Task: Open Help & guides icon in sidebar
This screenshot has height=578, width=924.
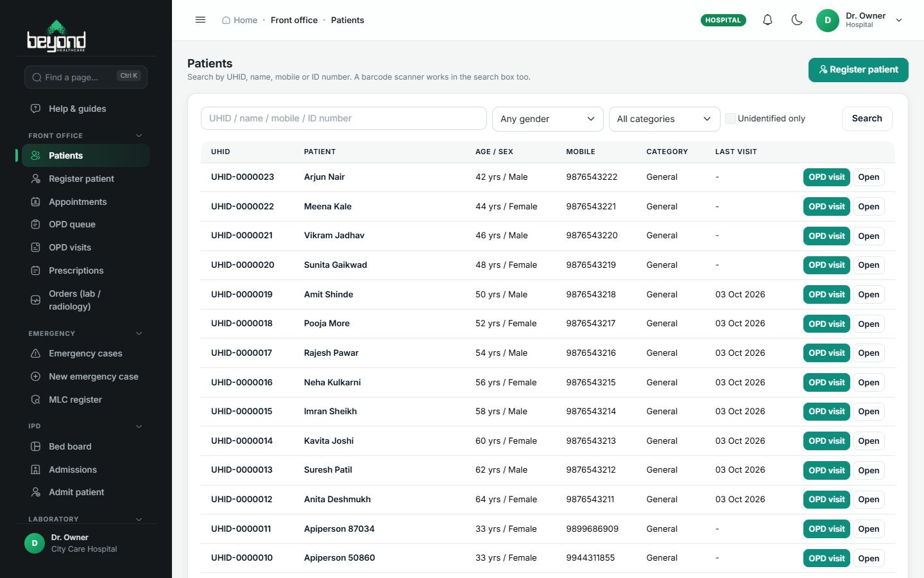Action: click(x=36, y=109)
